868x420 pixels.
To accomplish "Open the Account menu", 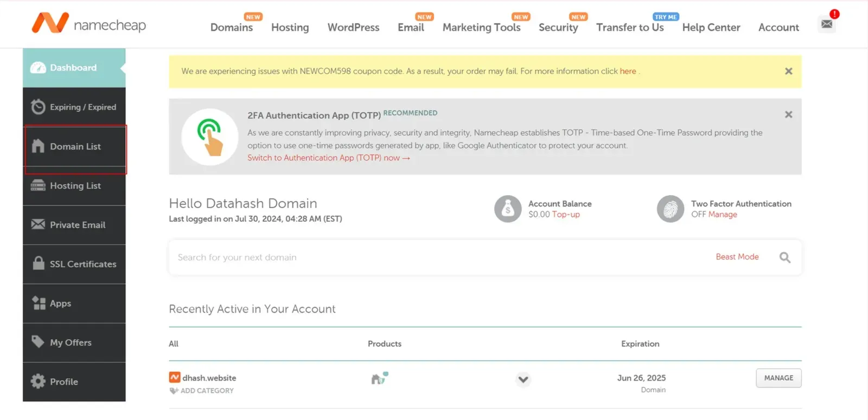I will pyautogui.click(x=778, y=27).
